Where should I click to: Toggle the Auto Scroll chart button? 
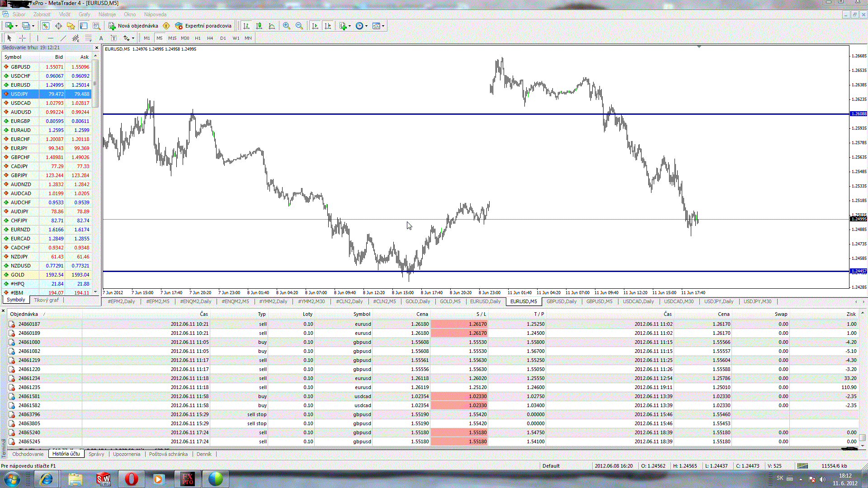click(315, 26)
